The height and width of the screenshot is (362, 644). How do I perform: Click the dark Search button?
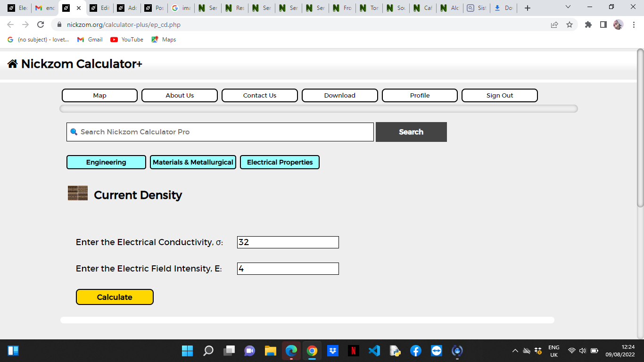pyautogui.click(x=411, y=132)
